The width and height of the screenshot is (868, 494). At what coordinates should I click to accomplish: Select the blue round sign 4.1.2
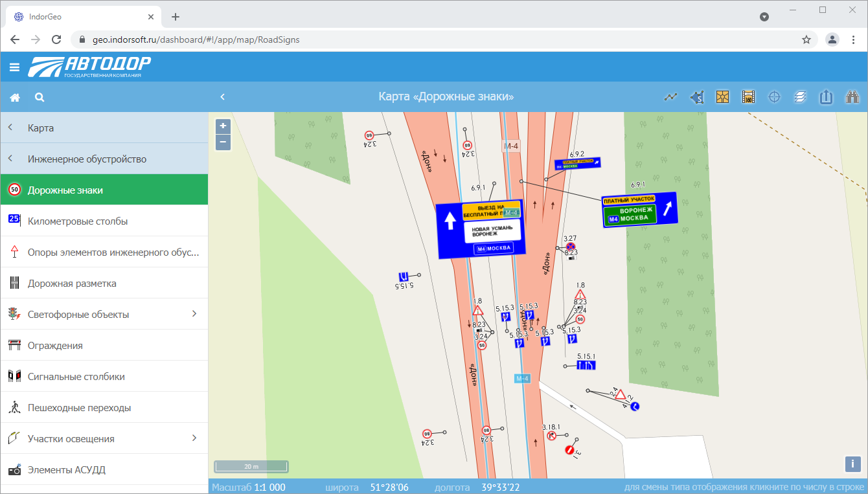point(635,406)
